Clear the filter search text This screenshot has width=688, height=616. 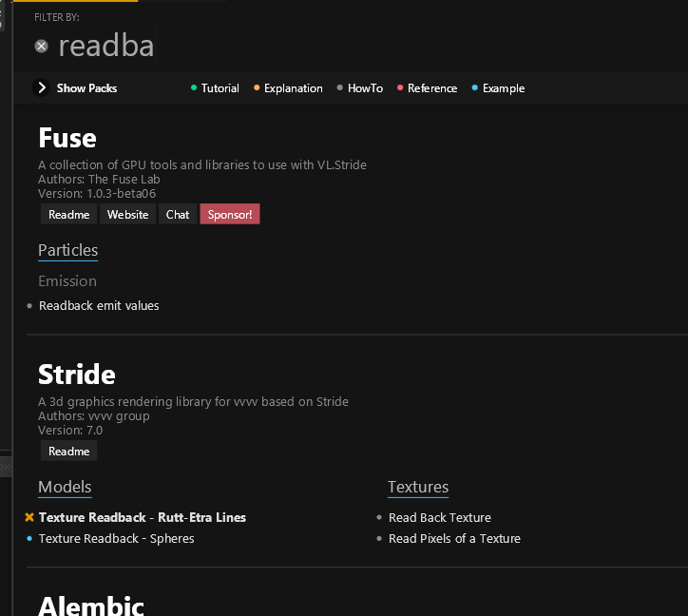pyautogui.click(x=41, y=46)
